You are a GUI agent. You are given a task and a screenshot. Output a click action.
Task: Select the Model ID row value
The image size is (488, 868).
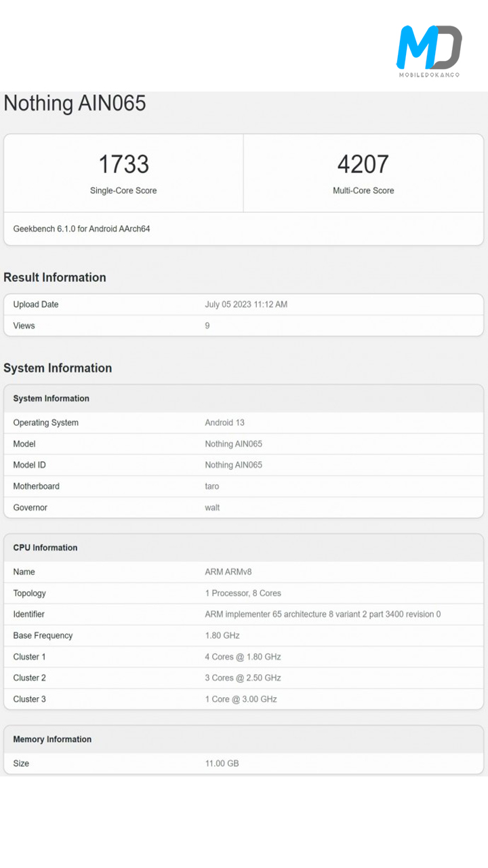click(x=233, y=465)
